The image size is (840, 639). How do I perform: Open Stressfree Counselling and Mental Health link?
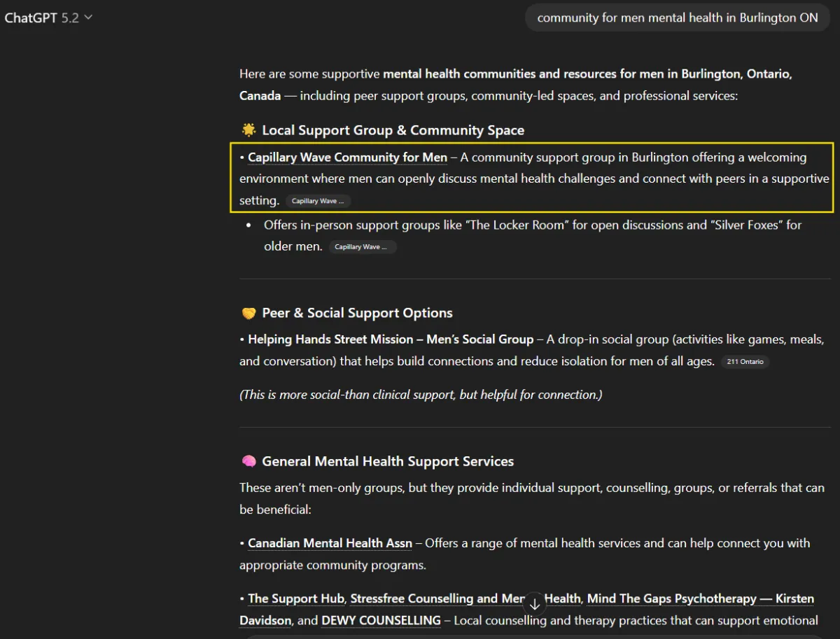tap(465, 599)
